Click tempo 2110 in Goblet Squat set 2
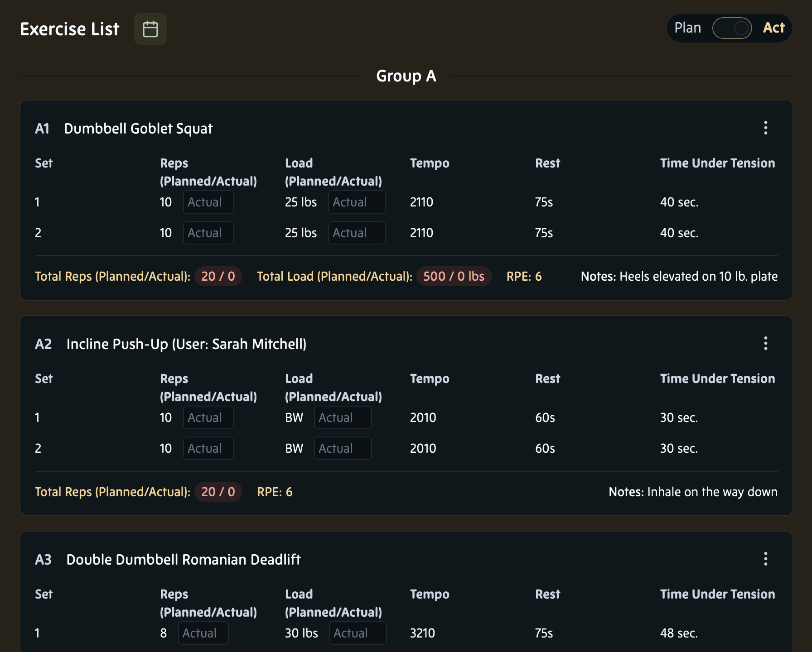Screen dimensions: 812x652 coord(421,233)
